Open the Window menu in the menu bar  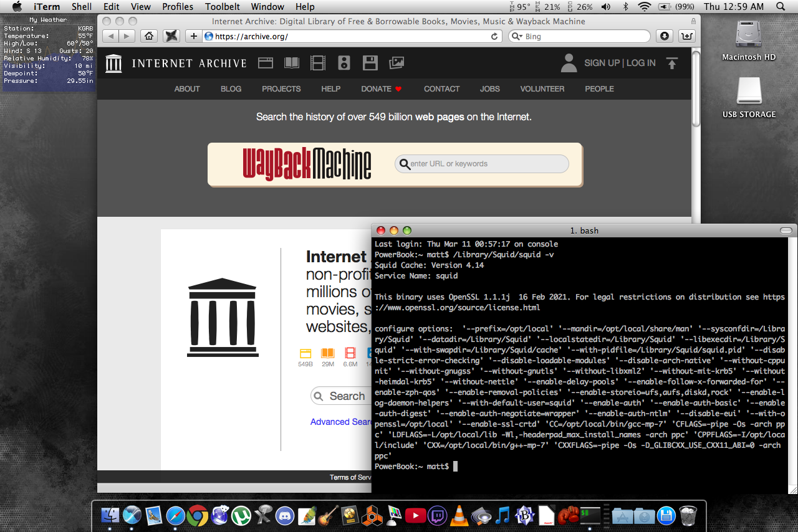(x=267, y=7)
